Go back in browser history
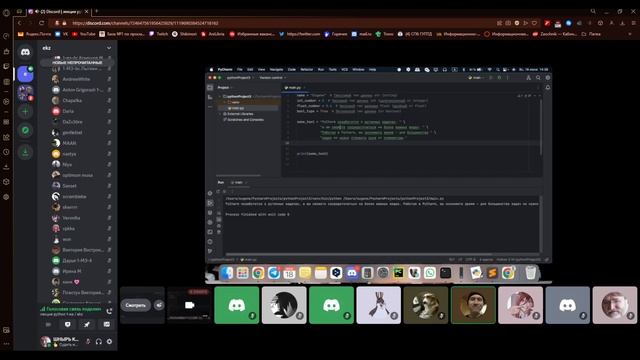The height and width of the screenshot is (360, 640). click(x=20, y=23)
